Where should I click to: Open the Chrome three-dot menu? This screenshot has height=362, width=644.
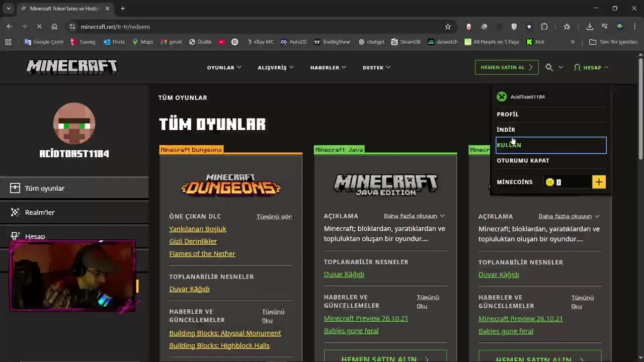(635, 27)
